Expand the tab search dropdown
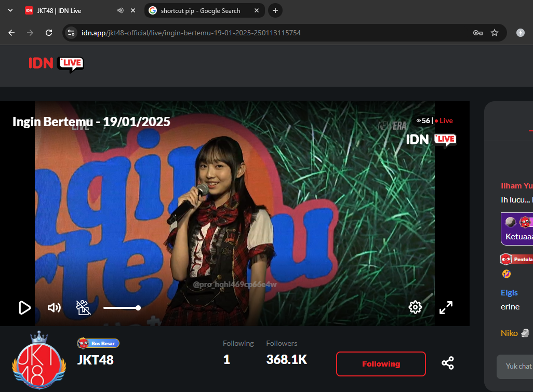 click(10, 10)
